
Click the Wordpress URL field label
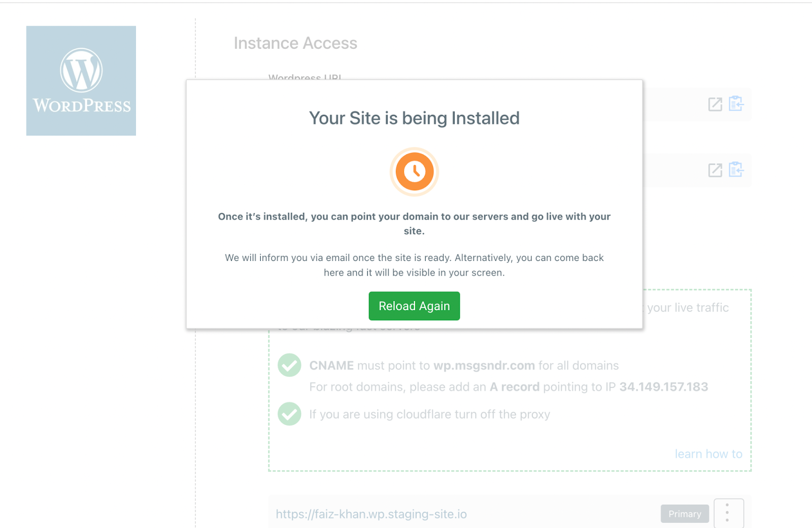point(304,77)
